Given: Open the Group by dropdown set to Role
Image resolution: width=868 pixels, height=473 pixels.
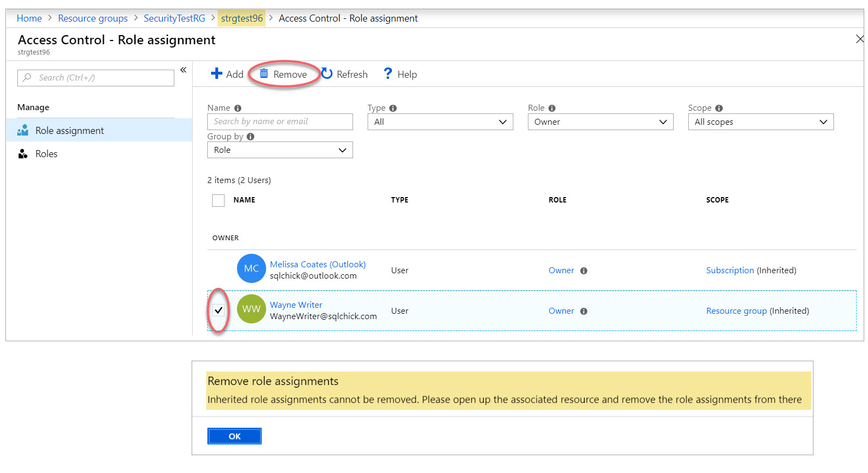Looking at the screenshot, I should tap(280, 150).
